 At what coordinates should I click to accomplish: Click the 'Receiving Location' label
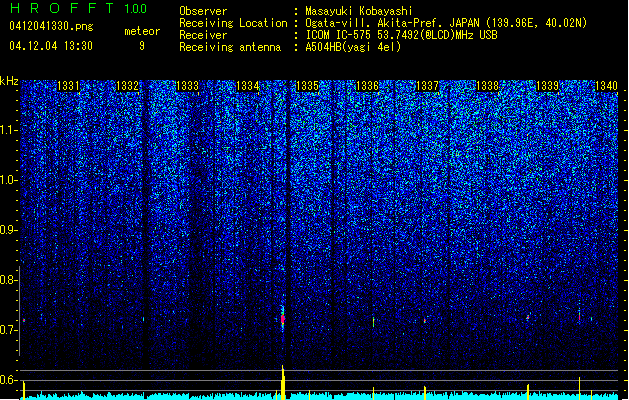tap(233, 23)
